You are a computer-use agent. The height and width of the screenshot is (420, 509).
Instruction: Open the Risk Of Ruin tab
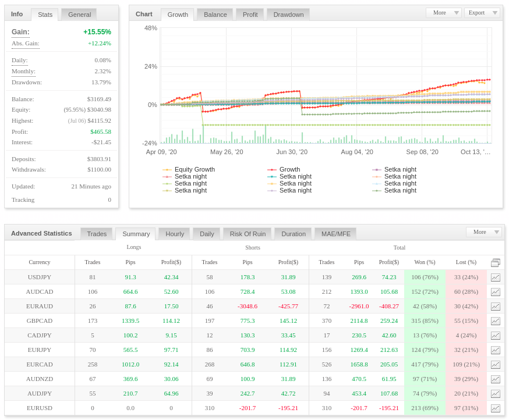point(248,234)
